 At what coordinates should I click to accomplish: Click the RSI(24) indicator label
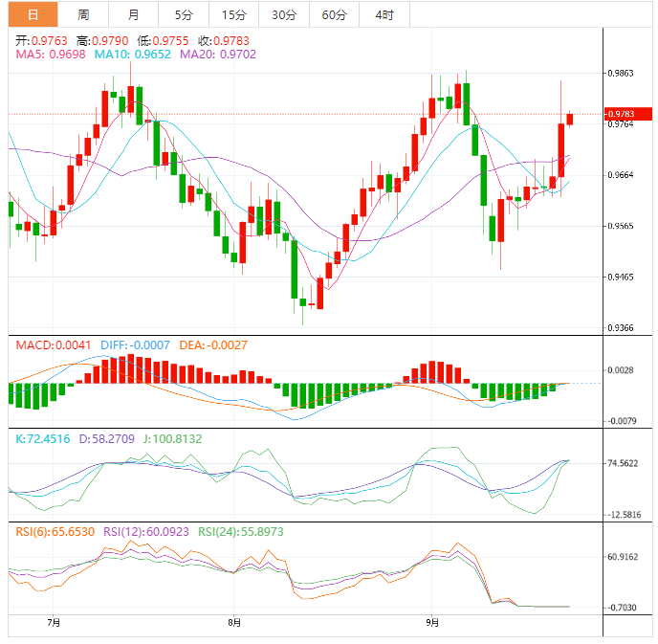point(241,531)
